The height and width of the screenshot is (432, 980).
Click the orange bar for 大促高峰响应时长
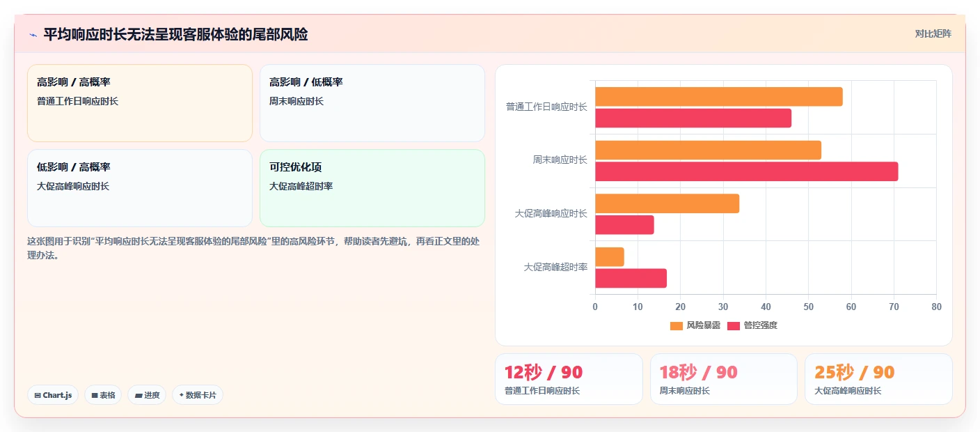point(667,203)
